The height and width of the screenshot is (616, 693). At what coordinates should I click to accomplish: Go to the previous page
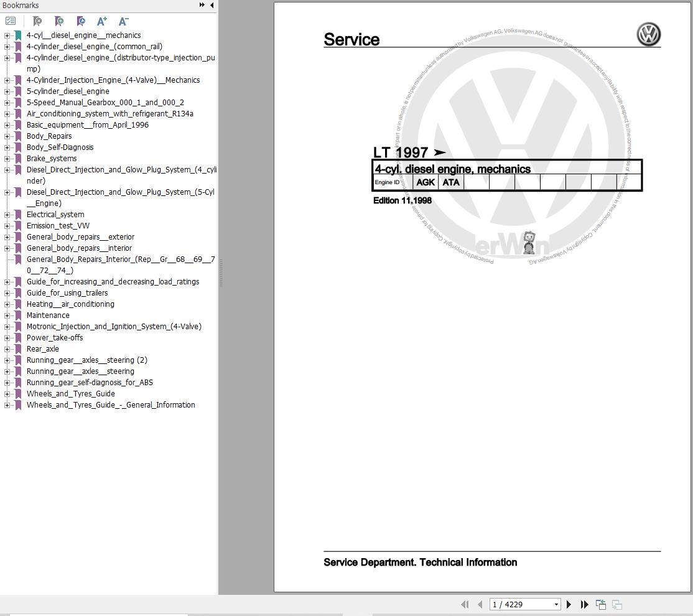[x=480, y=604]
